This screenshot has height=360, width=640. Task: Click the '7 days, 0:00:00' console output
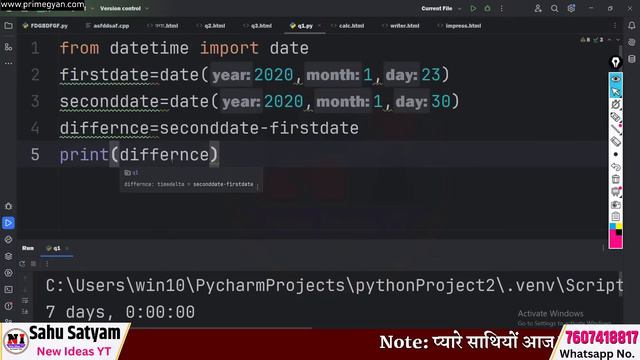(120, 312)
